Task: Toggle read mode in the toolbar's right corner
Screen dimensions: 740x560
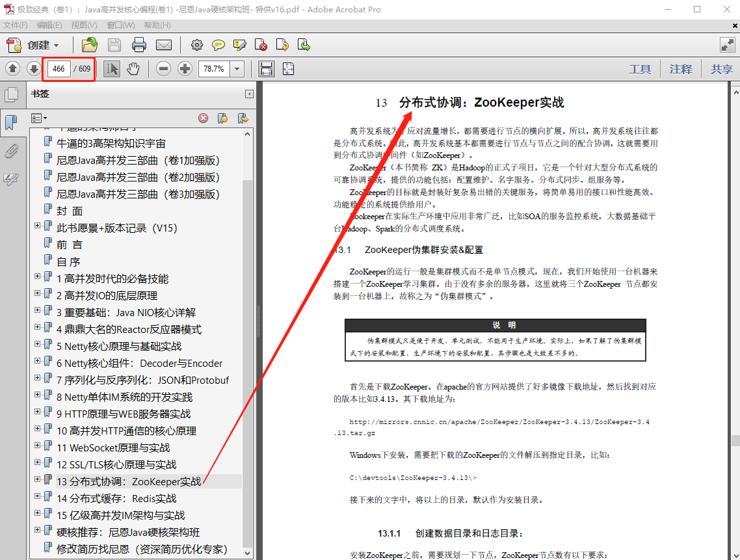Action: 727,46
